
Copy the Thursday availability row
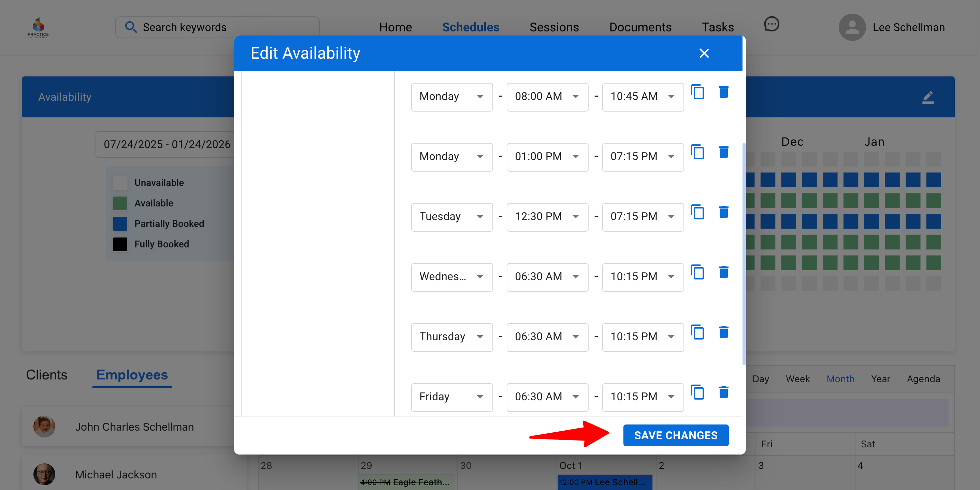coord(697,332)
